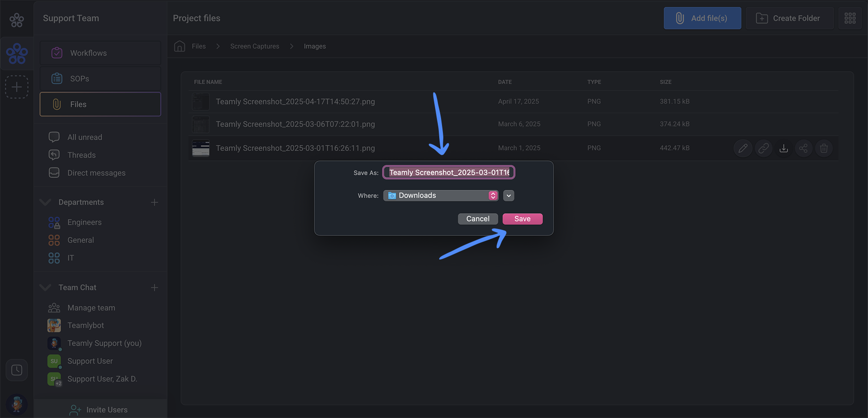Select file Teamly Screenshot_2025-03-01T16:26:11.png

tap(295, 148)
